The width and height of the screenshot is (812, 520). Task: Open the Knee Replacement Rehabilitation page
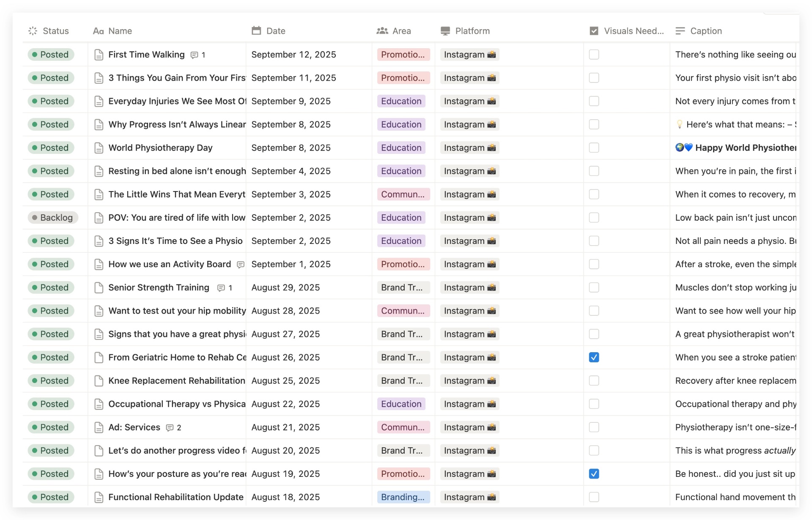[x=177, y=380]
